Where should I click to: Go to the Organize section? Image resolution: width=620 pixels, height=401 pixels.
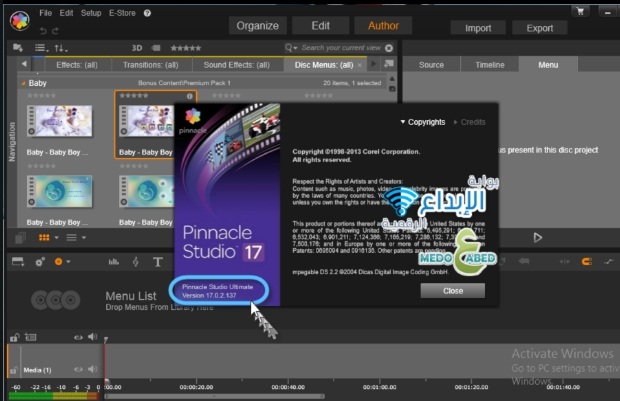(x=257, y=26)
